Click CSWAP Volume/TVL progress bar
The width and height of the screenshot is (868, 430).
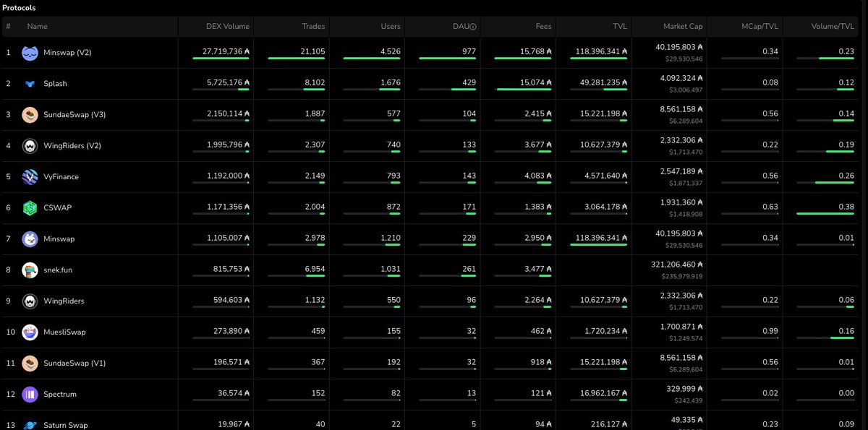(825, 214)
